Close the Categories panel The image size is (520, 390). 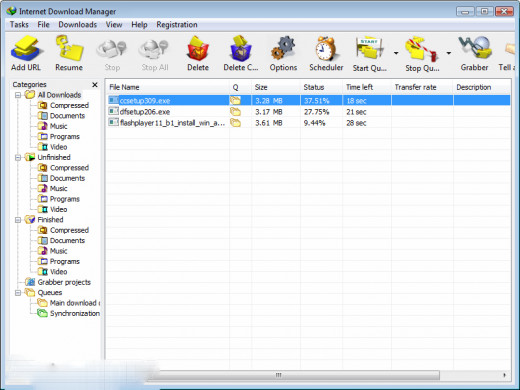[95, 85]
